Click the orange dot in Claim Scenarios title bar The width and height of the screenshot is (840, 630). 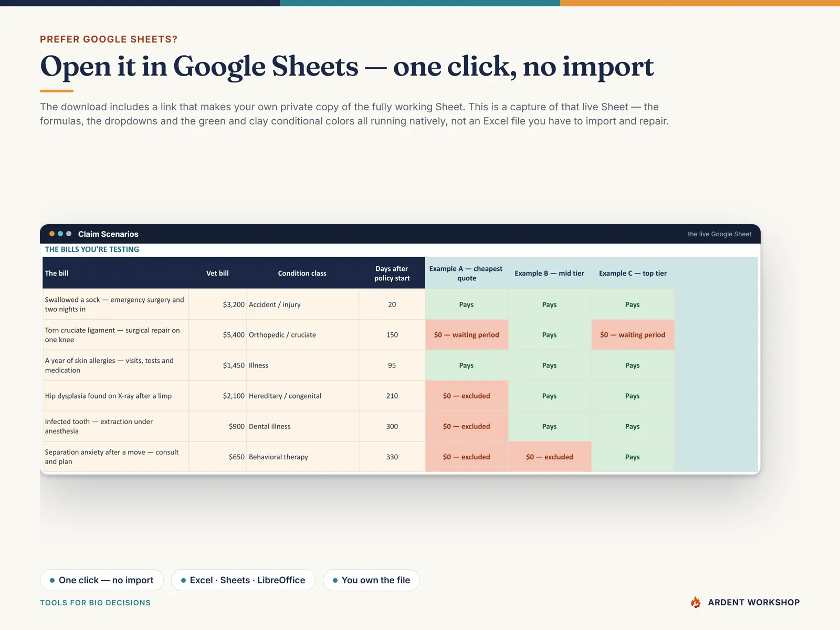[52, 234]
